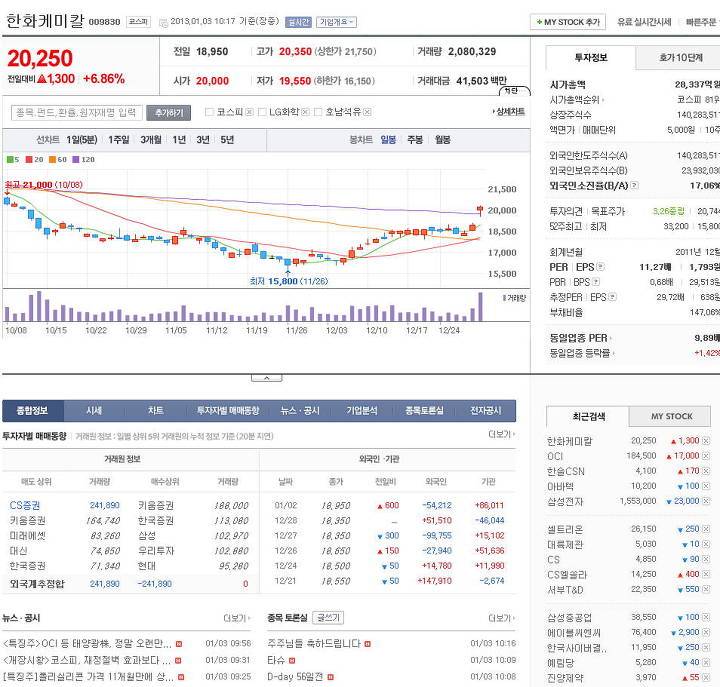
Task: Open 동일업종 등락률 details arrow
Action: click(613, 354)
